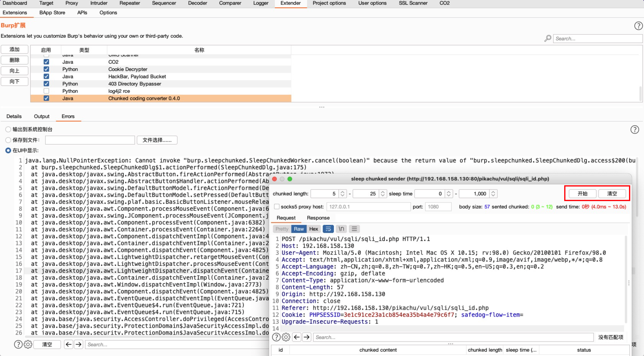Click stepper for chunked length maximum 25
The image size is (644, 356).
coord(383,194)
